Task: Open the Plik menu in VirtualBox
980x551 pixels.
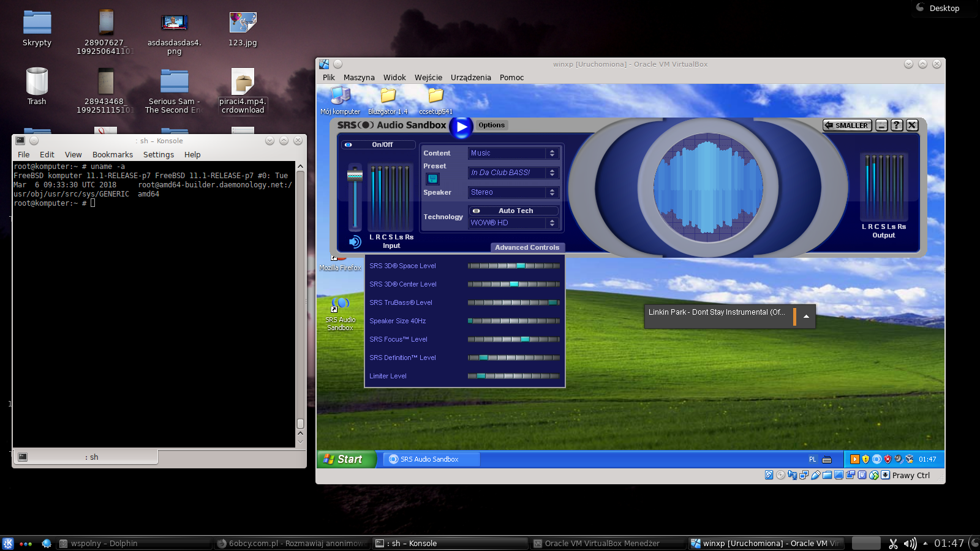Action: (x=329, y=78)
